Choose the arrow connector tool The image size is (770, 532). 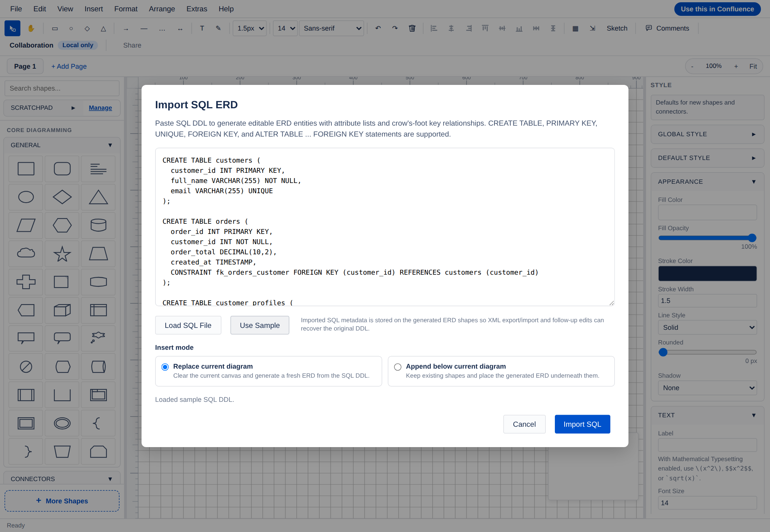[126, 28]
